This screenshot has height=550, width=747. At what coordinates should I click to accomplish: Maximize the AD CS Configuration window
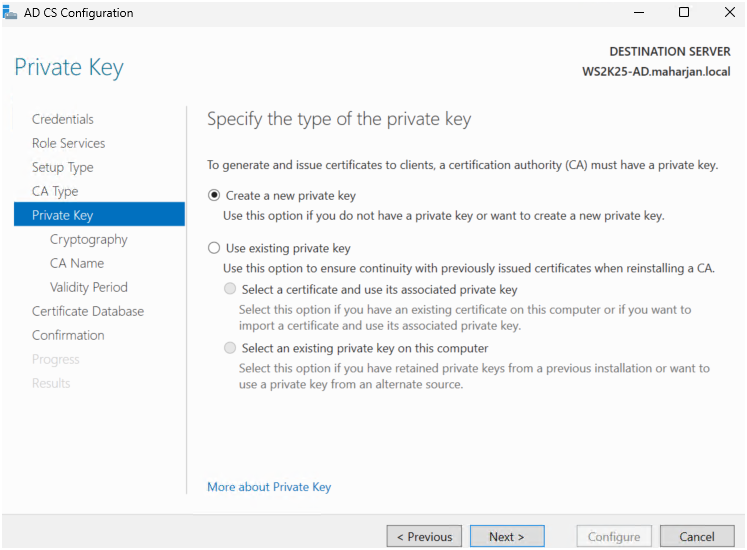pyautogui.click(x=684, y=13)
